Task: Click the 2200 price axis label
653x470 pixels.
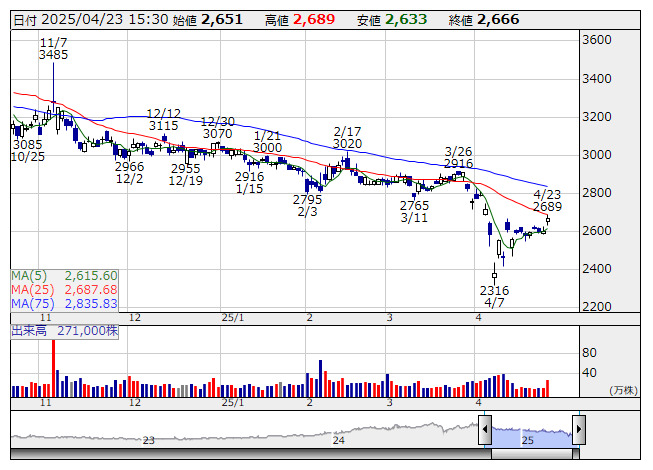Action: coord(597,307)
